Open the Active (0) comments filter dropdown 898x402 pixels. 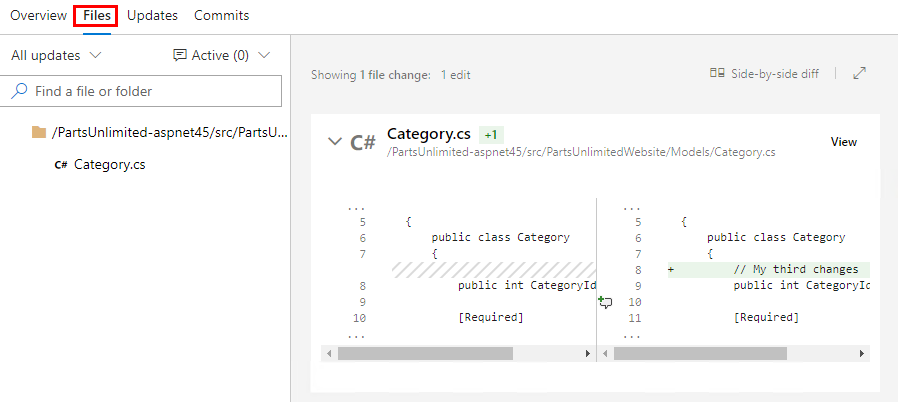222,56
